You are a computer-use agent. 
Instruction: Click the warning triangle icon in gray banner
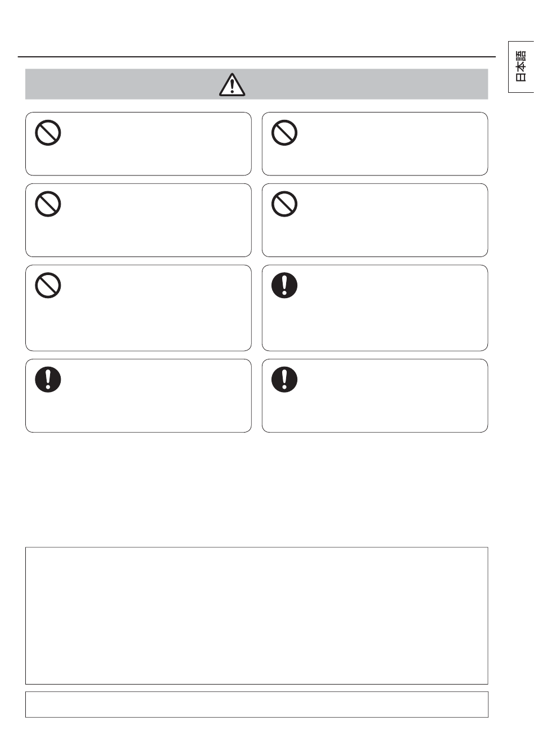pyautogui.click(x=232, y=84)
